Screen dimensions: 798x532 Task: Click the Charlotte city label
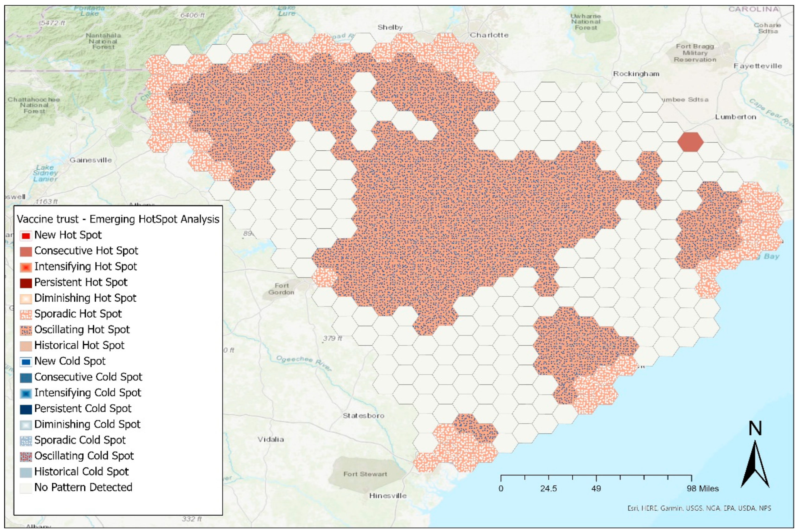click(489, 35)
